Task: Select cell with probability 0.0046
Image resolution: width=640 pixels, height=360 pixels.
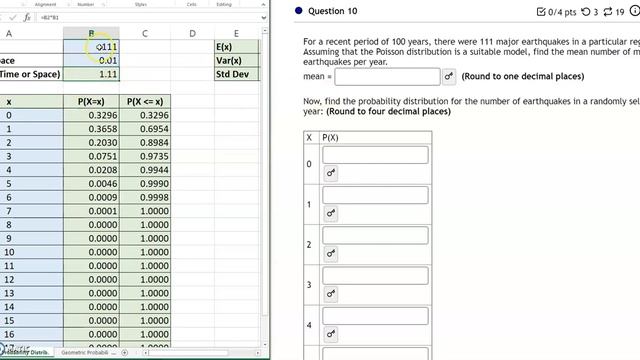Action: point(91,184)
